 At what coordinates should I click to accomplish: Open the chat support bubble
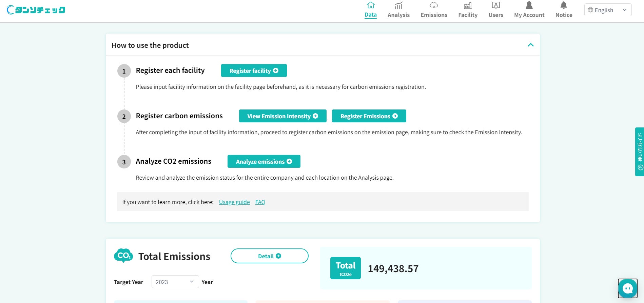tap(627, 288)
